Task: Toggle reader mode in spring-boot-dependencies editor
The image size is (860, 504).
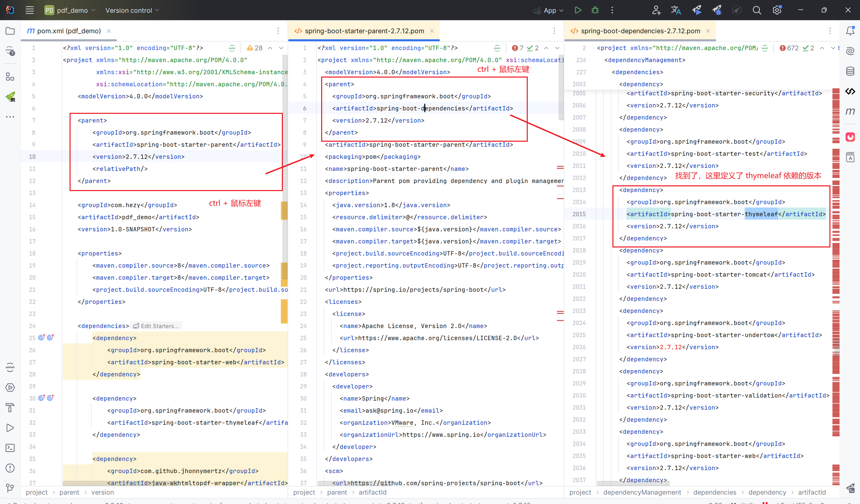Action: (x=765, y=48)
